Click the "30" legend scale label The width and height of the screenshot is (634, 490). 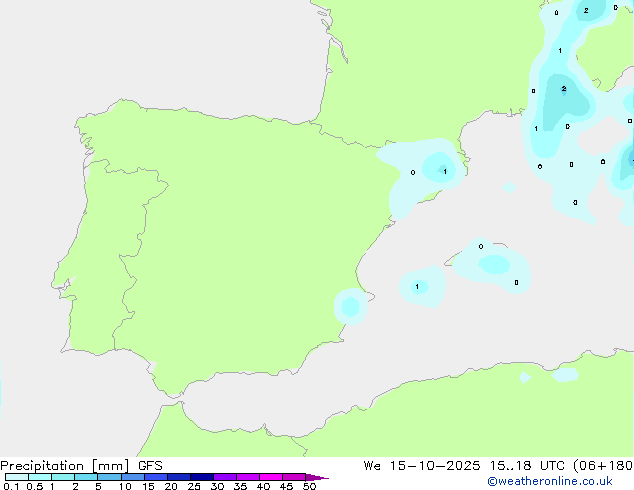(x=217, y=486)
